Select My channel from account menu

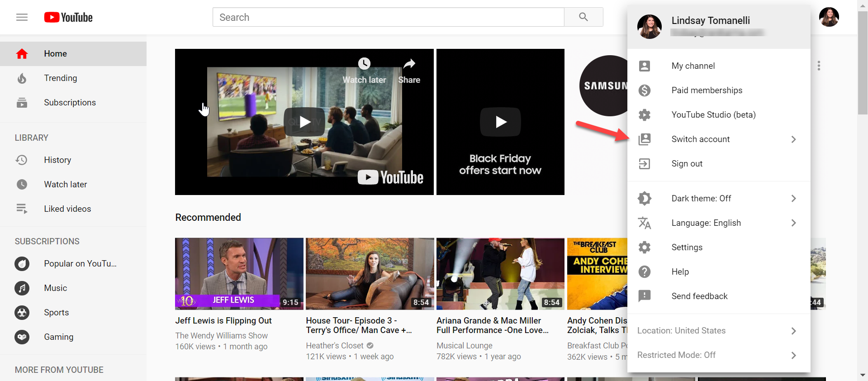point(693,66)
